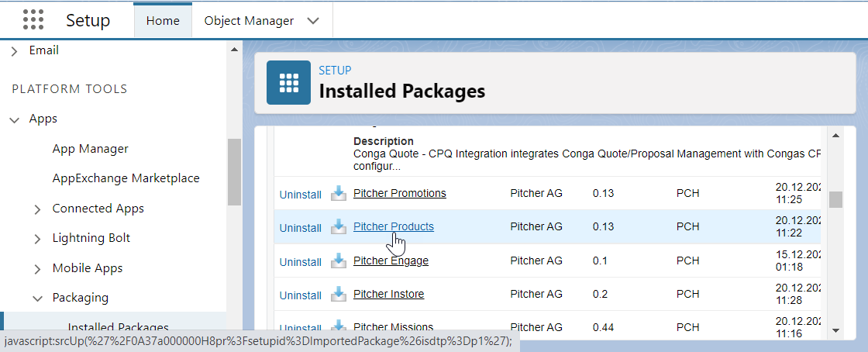Collapse the Apps tree section
Image resolution: width=868 pixels, height=352 pixels.
coord(15,119)
